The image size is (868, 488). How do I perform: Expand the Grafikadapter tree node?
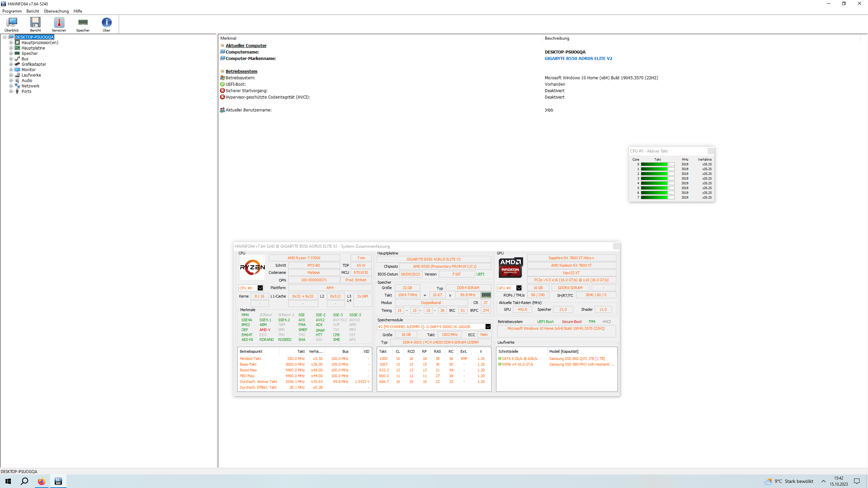pyautogui.click(x=11, y=64)
